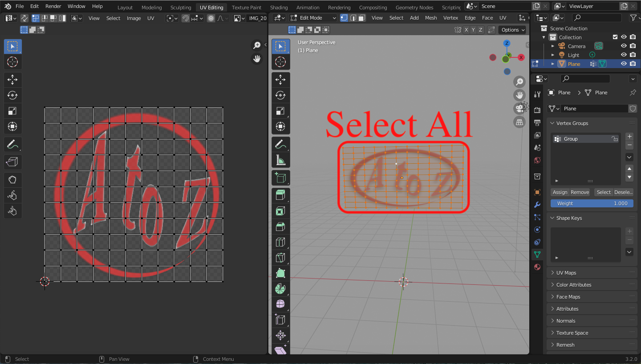This screenshot has width=641, height=364.
Task: Click the Remove vertex group button
Action: pyautogui.click(x=580, y=192)
